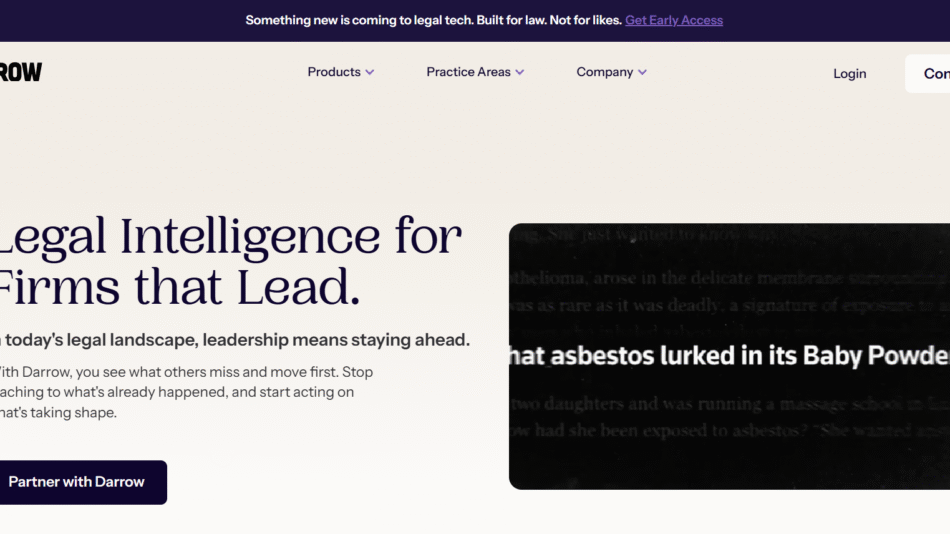The image size is (950, 534).
Task: Open the Products menu label
Action: pyautogui.click(x=334, y=72)
